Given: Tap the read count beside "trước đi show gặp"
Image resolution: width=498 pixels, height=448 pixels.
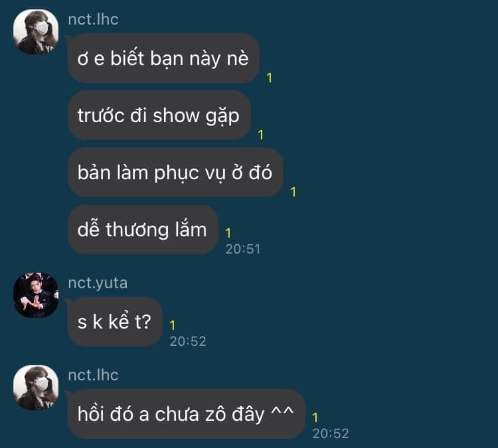Looking at the screenshot, I should click(261, 135).
